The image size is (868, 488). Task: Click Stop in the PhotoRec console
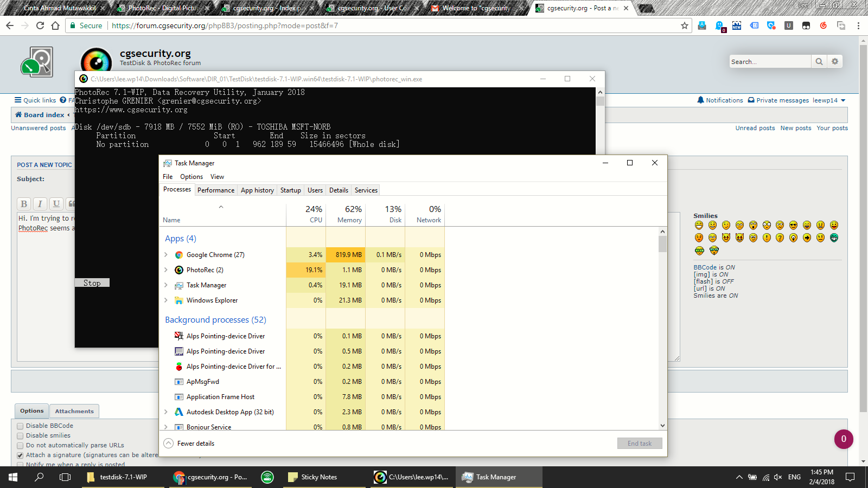coord(92,282)
